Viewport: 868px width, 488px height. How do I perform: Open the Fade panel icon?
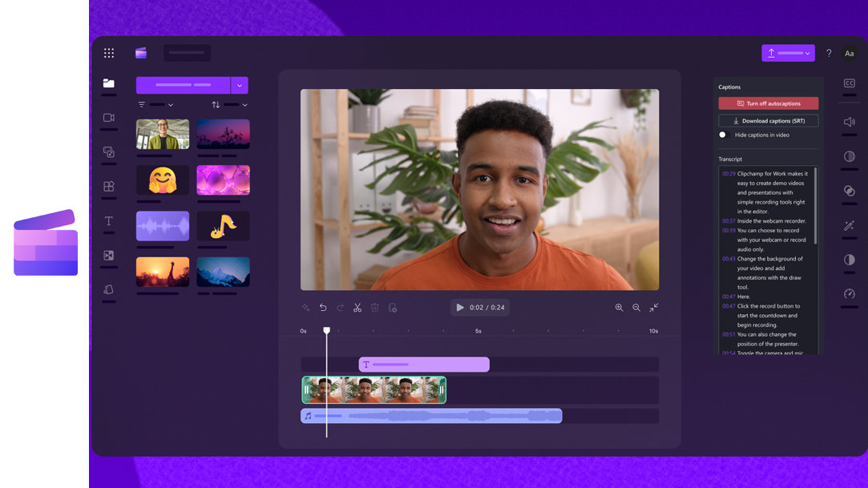coord(850,156)
